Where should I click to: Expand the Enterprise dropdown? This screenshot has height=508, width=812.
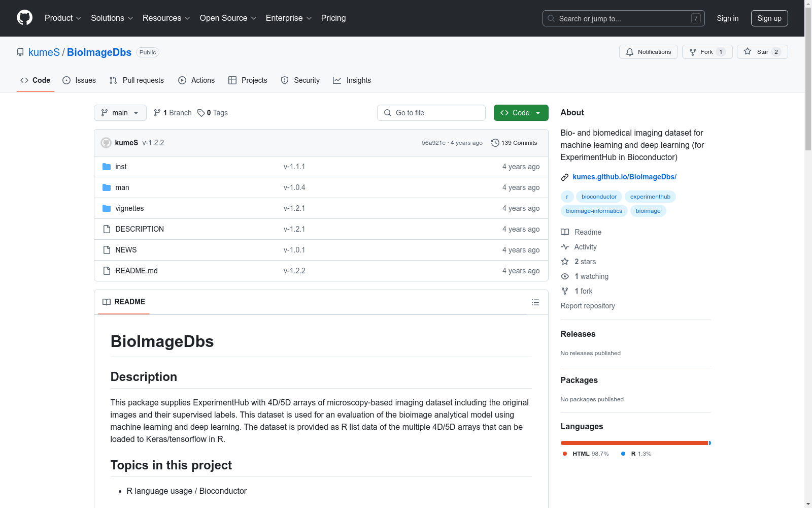point(289,18)
